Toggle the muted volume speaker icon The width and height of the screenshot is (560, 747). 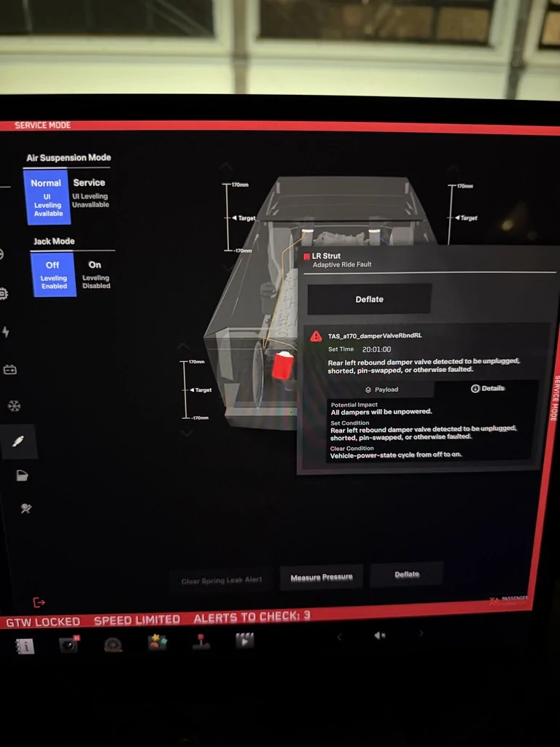pos(379,635)
